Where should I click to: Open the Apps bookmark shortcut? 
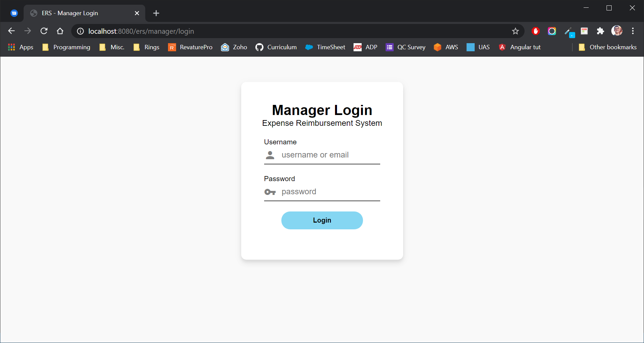pyautogui.click(x=21, y=47)
